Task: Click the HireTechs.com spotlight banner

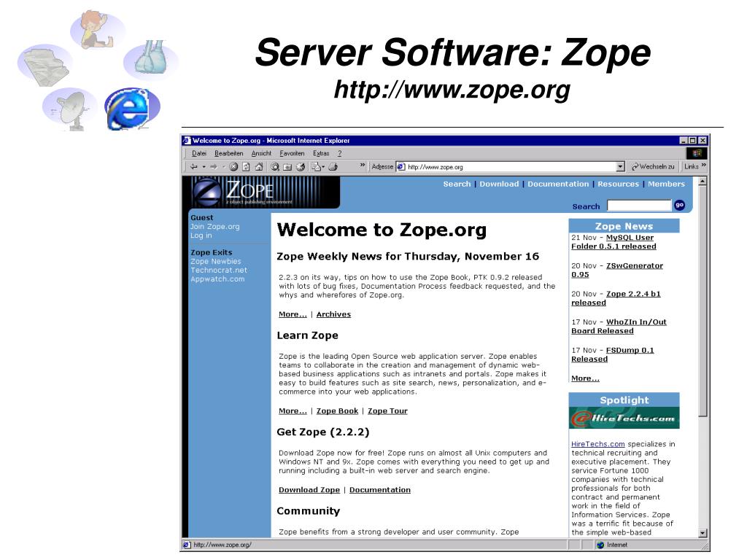Action: click(624, 418)
